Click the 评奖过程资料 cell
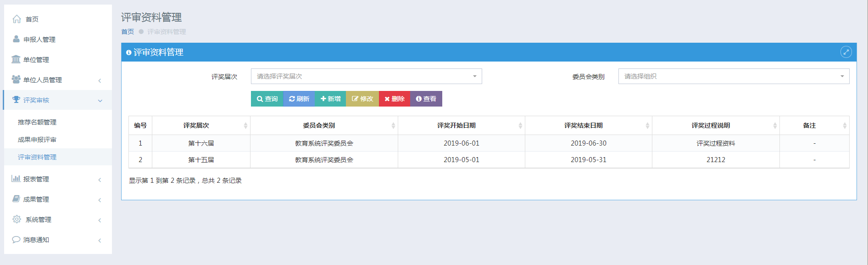This screenshot has width=868, height=265. 716,143
